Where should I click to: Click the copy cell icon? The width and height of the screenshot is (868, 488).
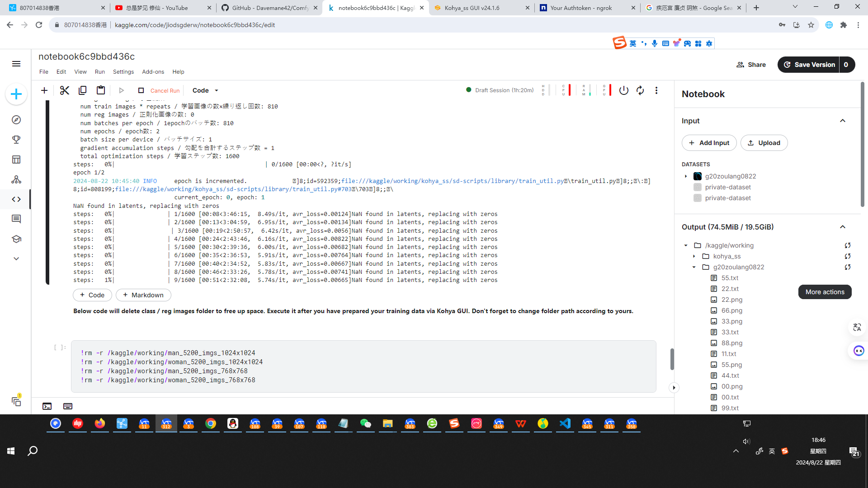pyautogui.click(x=82, y=90)
